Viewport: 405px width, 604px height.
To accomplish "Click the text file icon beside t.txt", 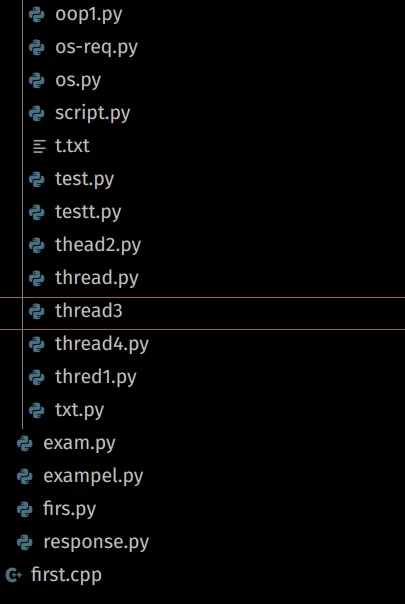I will click(x=39, y=146).
